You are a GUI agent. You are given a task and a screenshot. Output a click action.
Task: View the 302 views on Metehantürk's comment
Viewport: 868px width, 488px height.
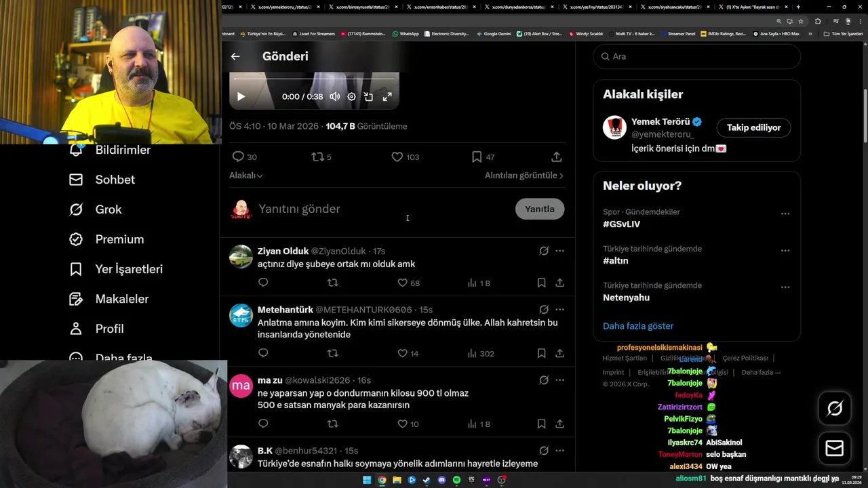tap(481, 353)
